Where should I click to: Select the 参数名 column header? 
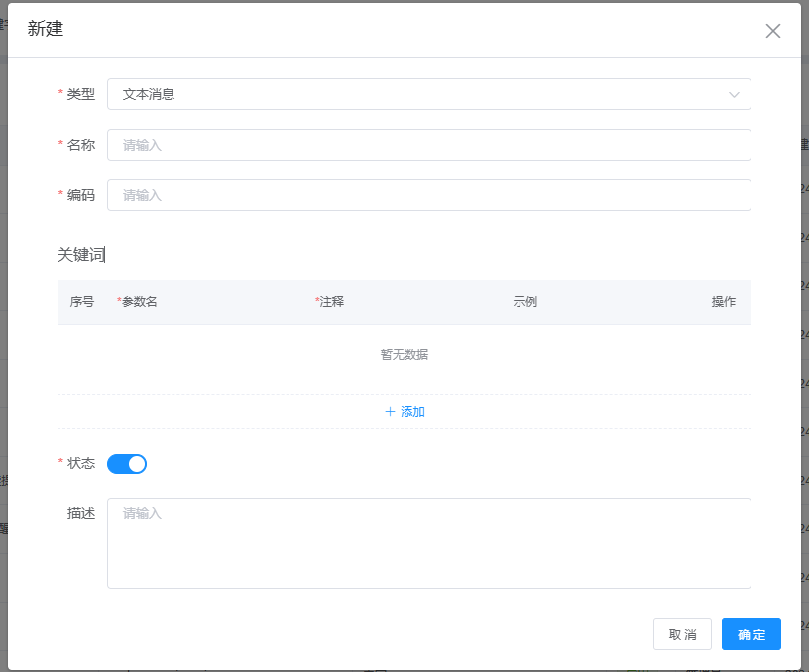point(139,302)
